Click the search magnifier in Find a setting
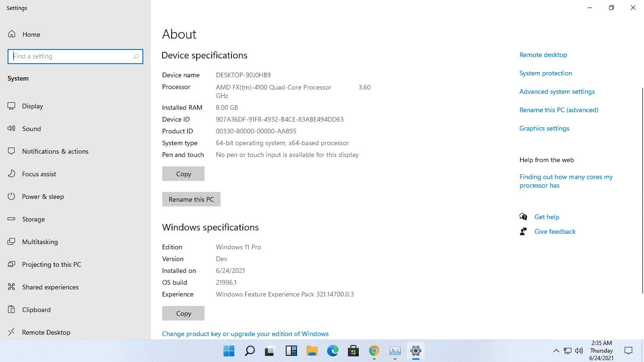Viewport: 644px width, 362px height. [136, 57]
